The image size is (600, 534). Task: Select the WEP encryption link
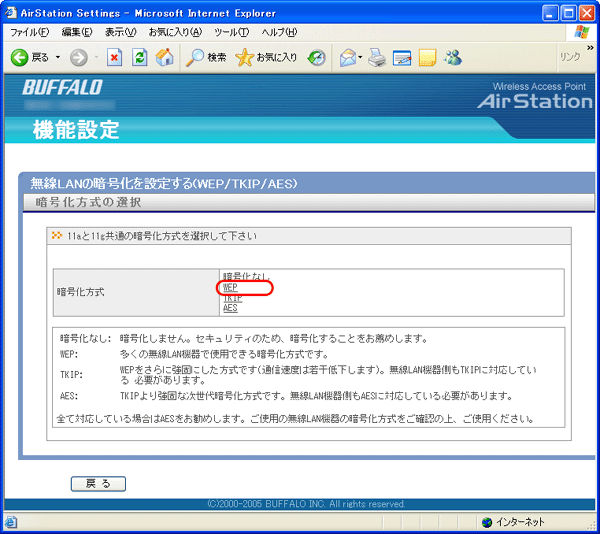click(x=230, y=287)
